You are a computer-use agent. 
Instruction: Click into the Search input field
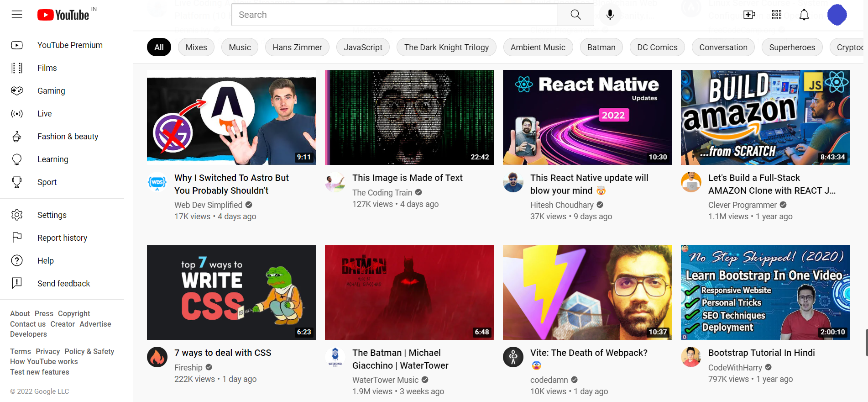395,15
